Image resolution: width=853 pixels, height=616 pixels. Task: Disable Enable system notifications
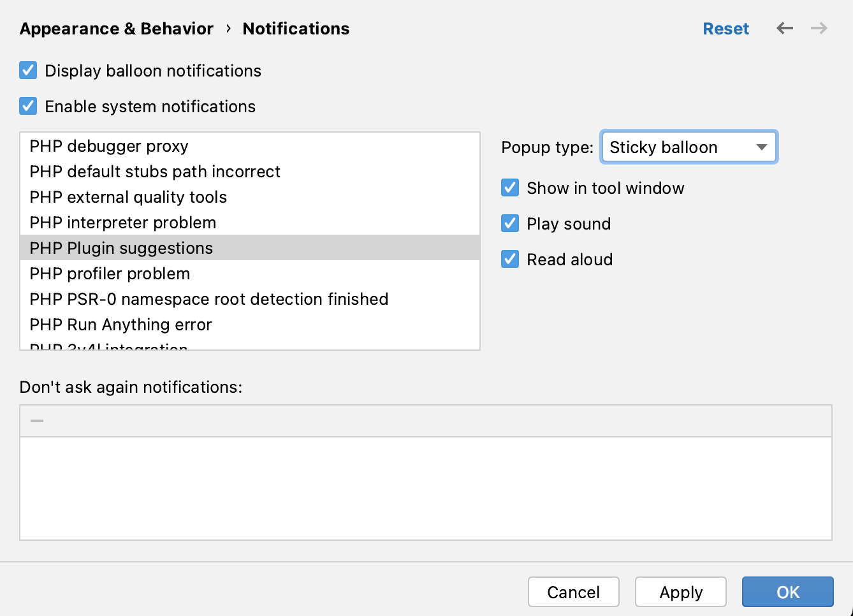point(28,106)
